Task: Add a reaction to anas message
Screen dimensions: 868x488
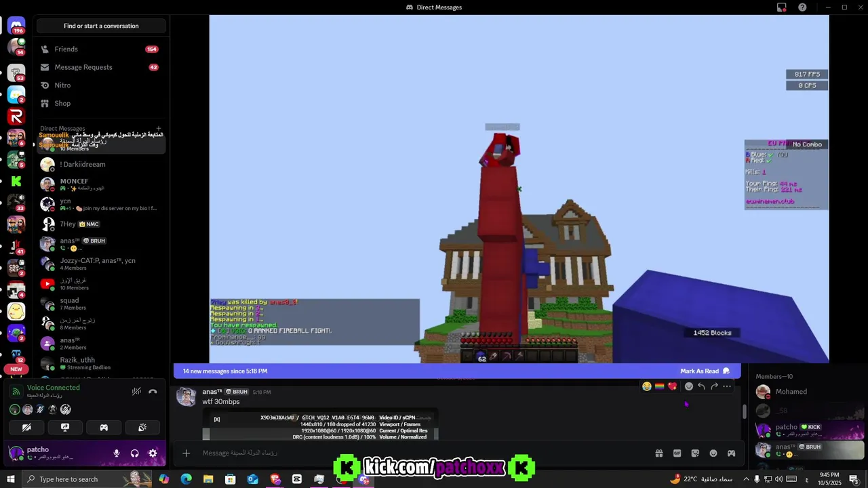Action: (x=689, y=386)
